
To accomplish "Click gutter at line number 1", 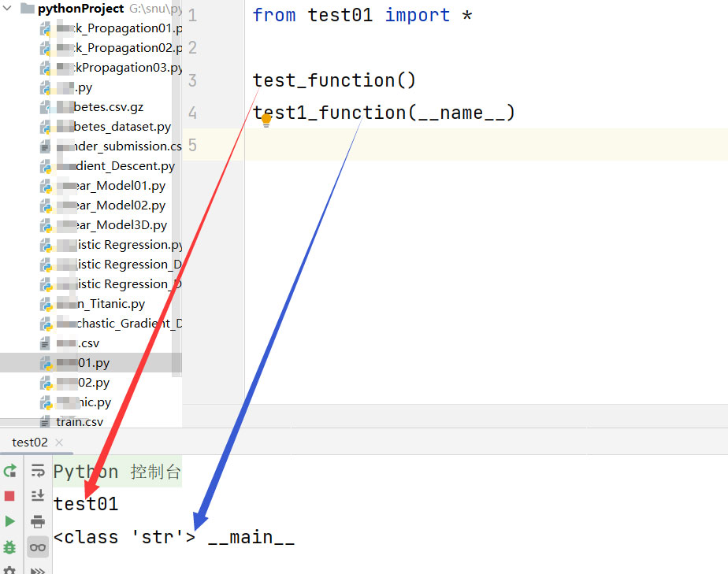I will 193,15.
